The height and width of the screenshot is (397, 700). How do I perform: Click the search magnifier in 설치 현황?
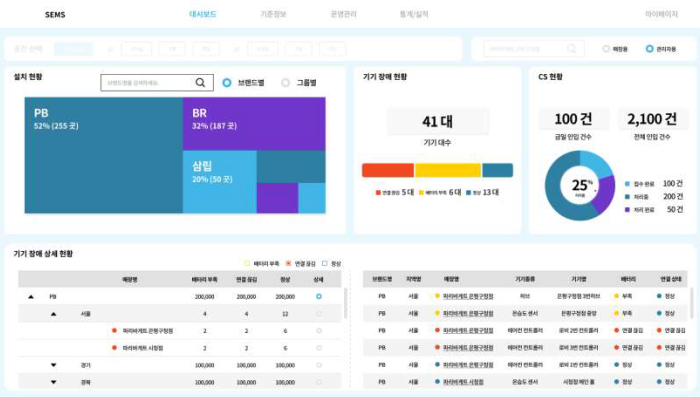[x=200, y=83]
